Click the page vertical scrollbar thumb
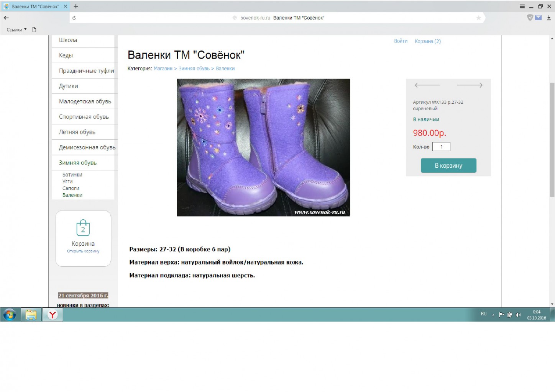The width and height of the screenshot is (555, 392). pos(552,140)
